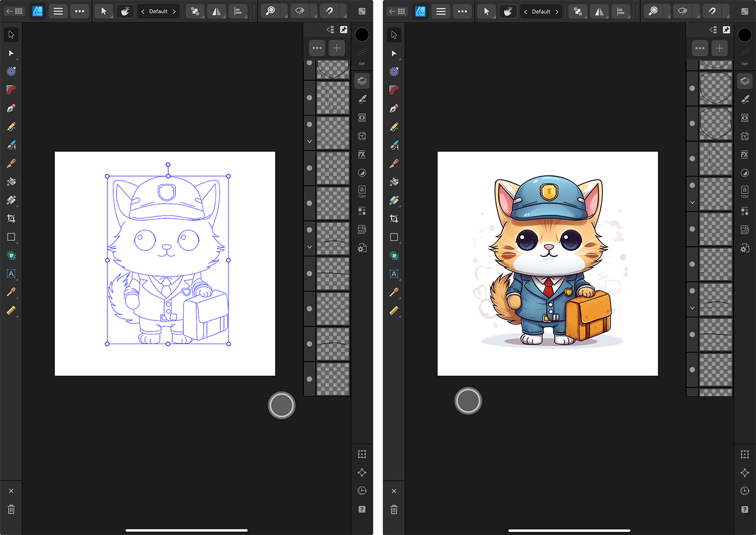
Task: Expand the third layer's chevron in left window
Action: point(310,142)
